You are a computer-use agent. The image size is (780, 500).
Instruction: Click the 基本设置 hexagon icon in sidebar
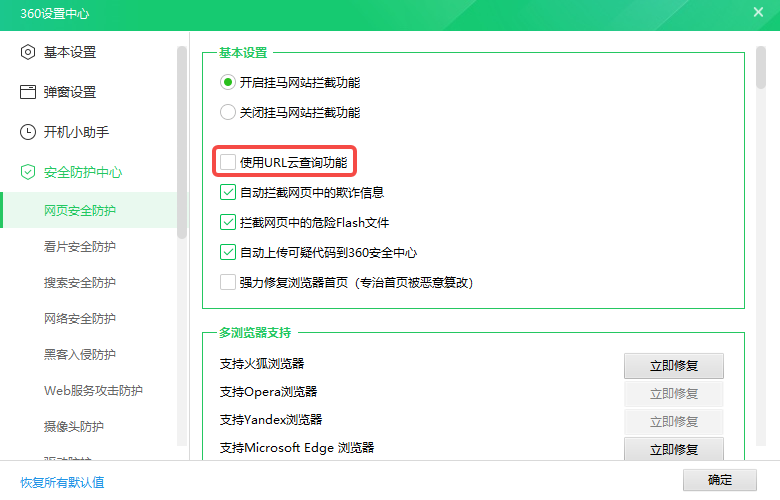pos(28,52)
